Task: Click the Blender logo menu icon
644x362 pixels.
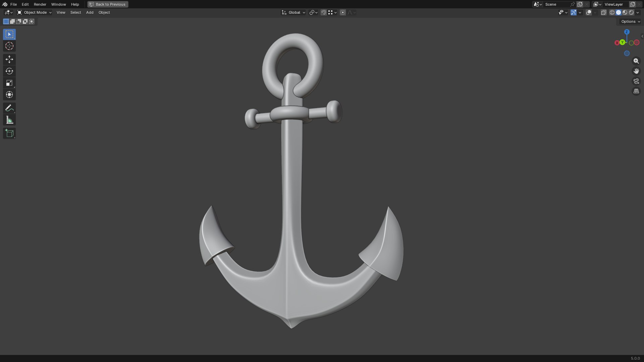Action: [x=5, y=4]
